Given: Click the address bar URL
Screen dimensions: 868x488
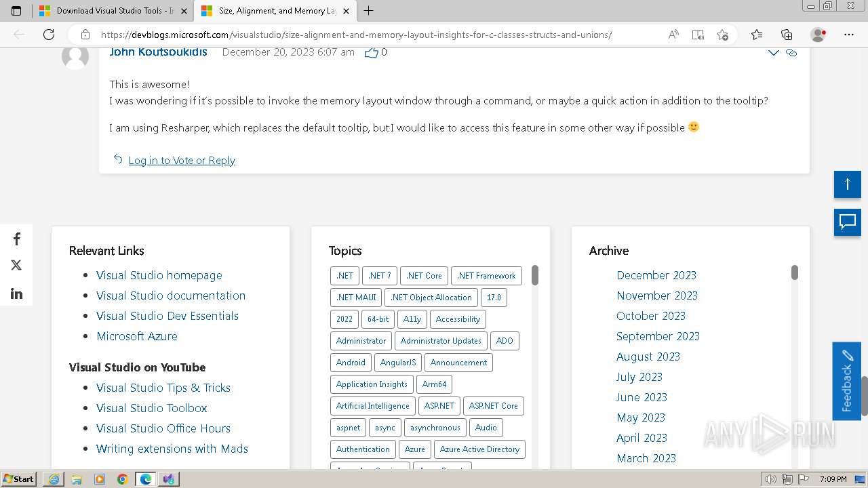Looking at the screenshot, I should [356, 35].
